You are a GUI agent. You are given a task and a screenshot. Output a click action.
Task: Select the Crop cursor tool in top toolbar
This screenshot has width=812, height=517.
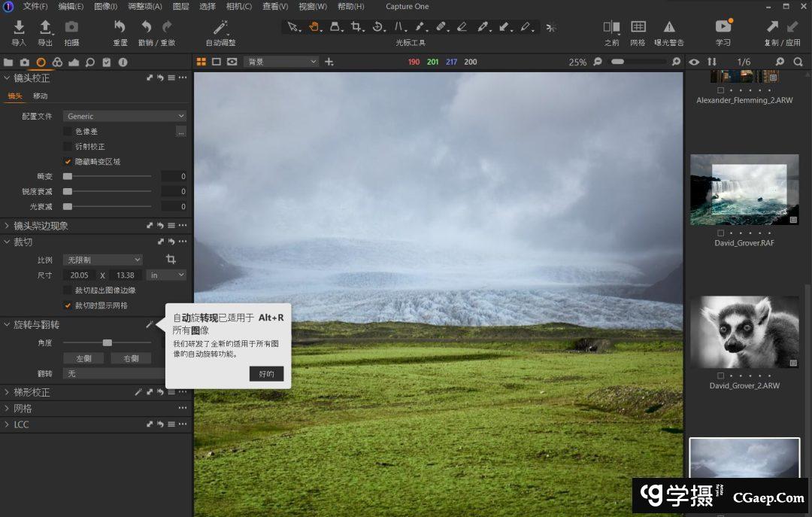click(x=356, y=27)
